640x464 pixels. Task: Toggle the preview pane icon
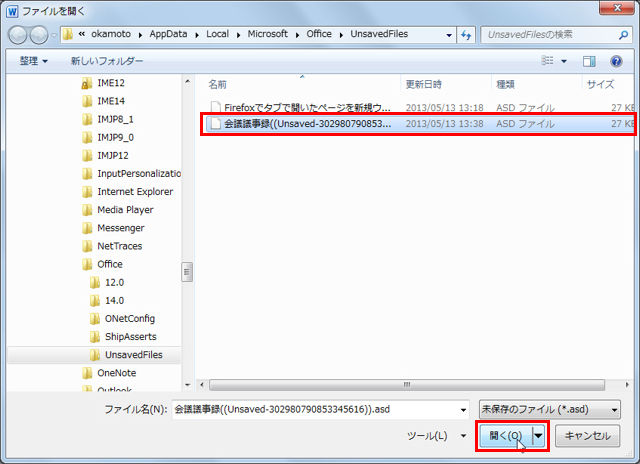[x=589, y=61]
